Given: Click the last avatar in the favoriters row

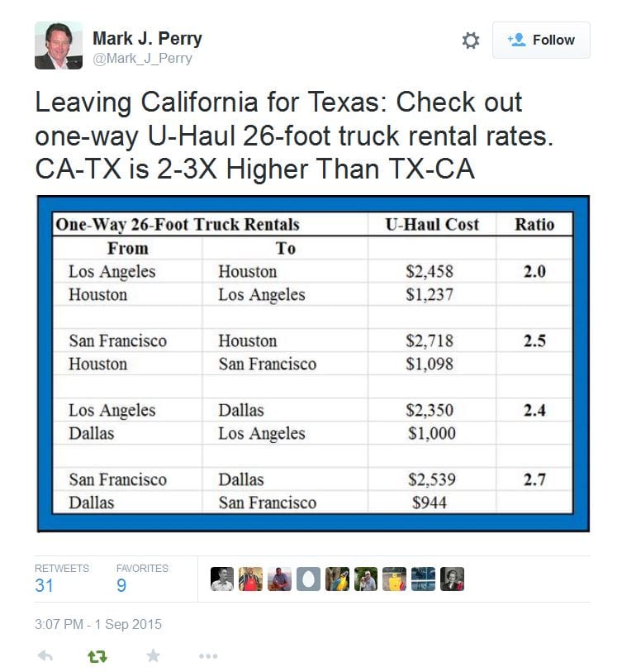Looking at the screenshot, I should point(453,579).
